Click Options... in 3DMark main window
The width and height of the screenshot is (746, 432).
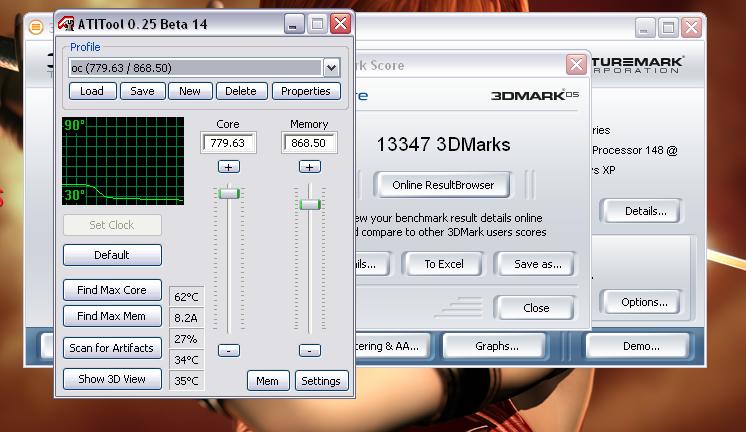click(644, 302)
